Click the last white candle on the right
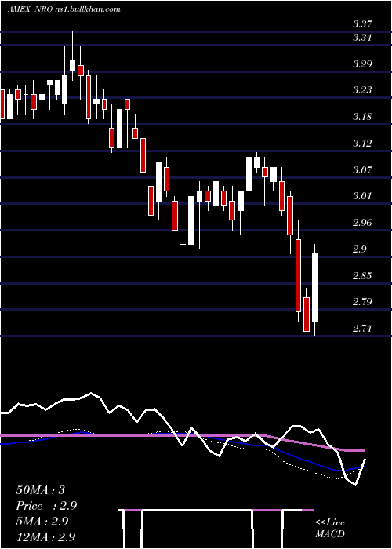This screenshot has height=549, width=392. coord(314,288)
